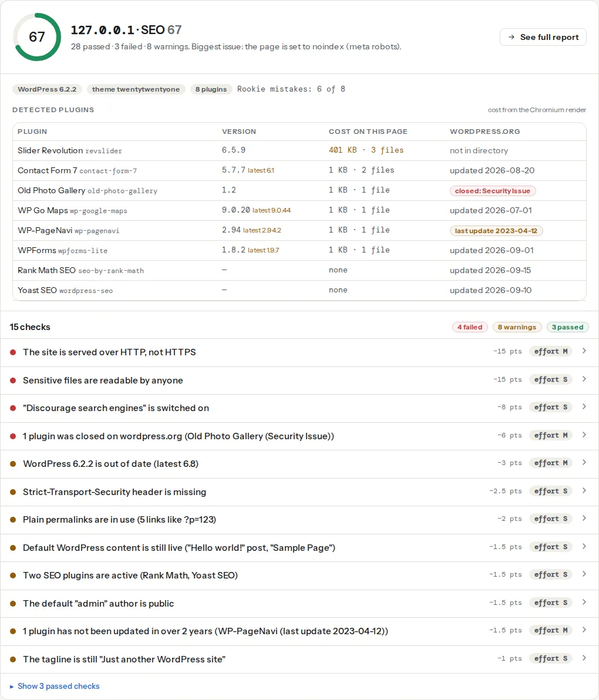Click the not in directory cell
599x700 pixels.
pyautogui.click(x=479, y=151)
